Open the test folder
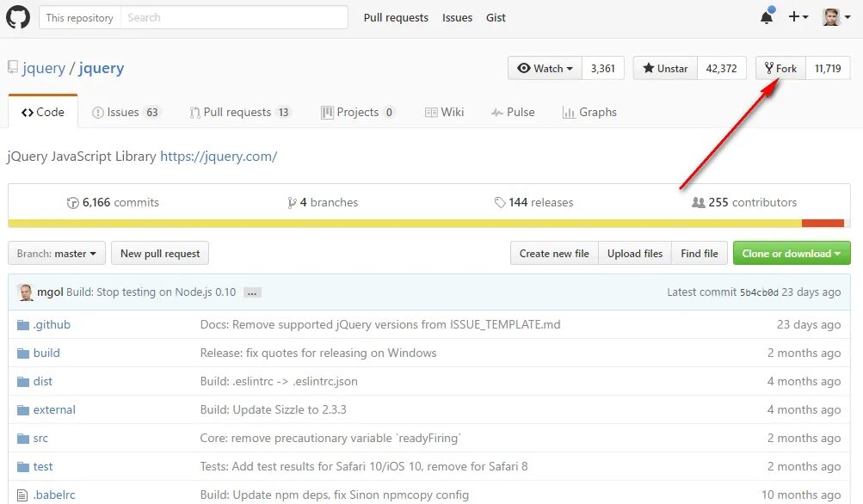 coord(43,466)
